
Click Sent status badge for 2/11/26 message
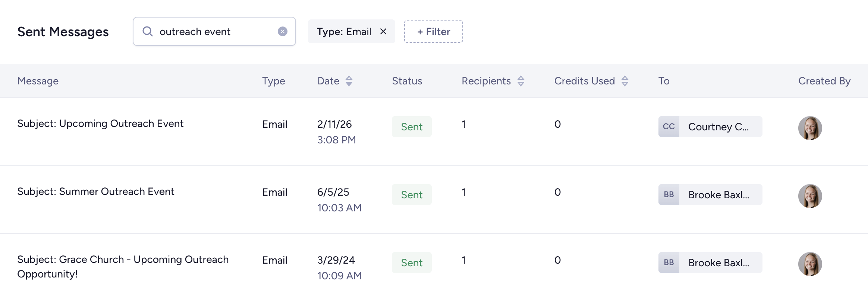pyautogui.click(x=412, y=127)
